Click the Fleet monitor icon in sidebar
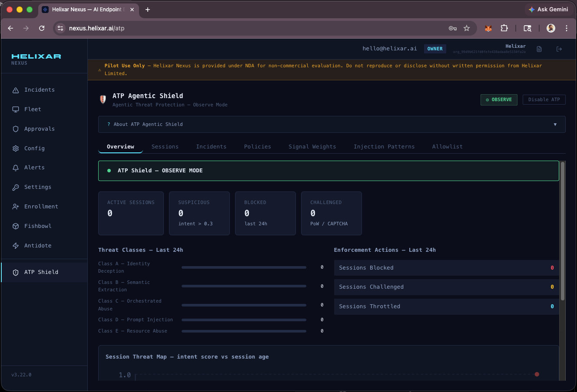The width and height of the screenshot is (577, 392). (x=16, y=109)
